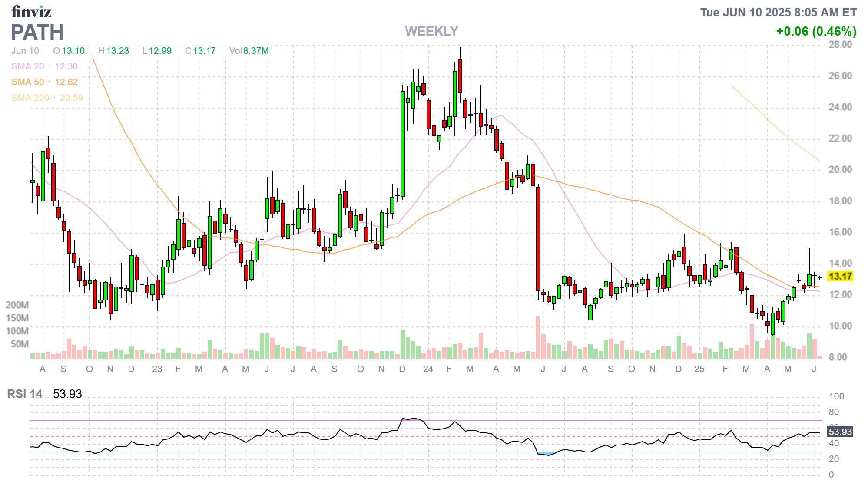The height and width of the screenshot is (488, 868).
Task: Click the 25 year marker on time axis
Action: pyautogui.click(x=699, y=369)
